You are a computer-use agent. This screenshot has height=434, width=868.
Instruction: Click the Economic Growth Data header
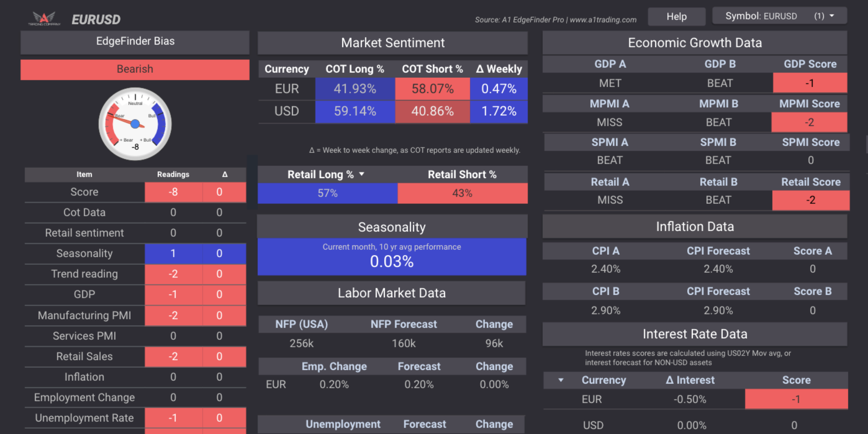695,43
